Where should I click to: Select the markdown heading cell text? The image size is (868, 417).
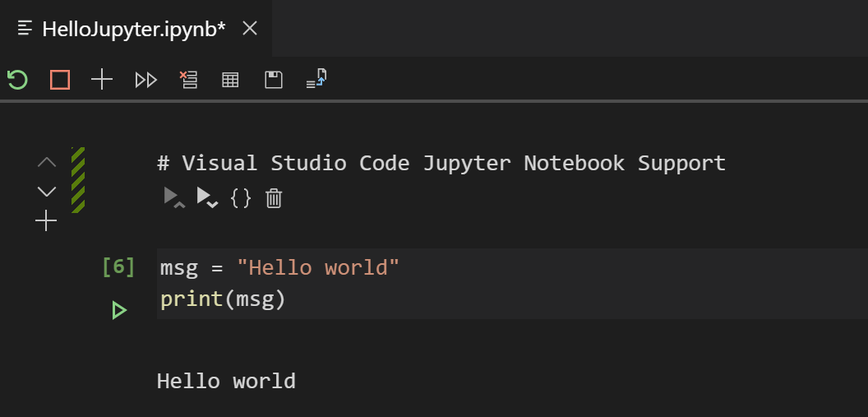(x=441, y=163)
